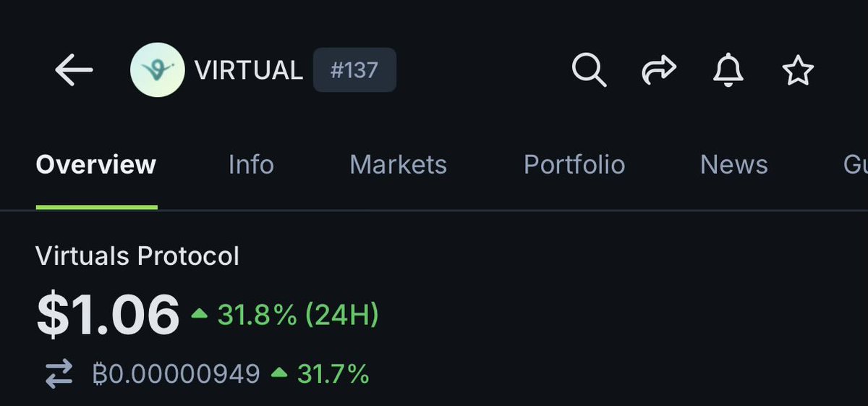Image resolution: width=868 pixels, height=406 pixels.
Task: Click the $1.06 price value
Action: pyautogui.click(x=108, y=315)
